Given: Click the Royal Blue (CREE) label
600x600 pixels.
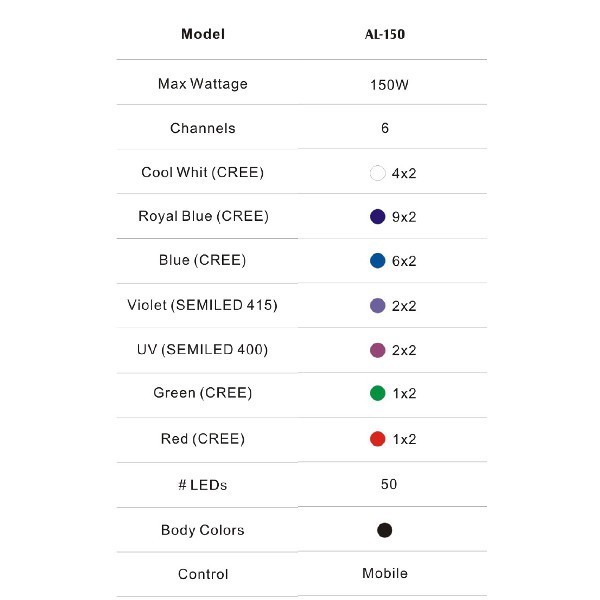Looking at the screenshot, I should [203, 216].
